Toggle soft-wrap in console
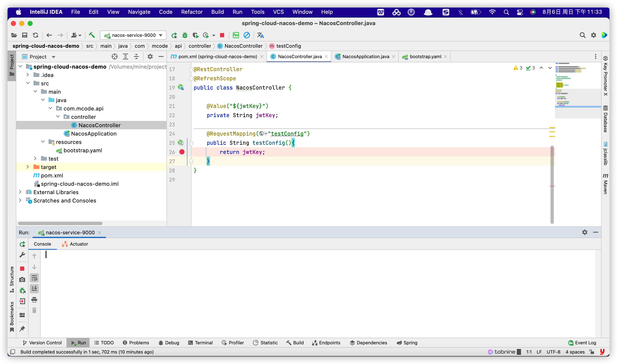This screenshot has height=364, width=617. click(34, 278)
